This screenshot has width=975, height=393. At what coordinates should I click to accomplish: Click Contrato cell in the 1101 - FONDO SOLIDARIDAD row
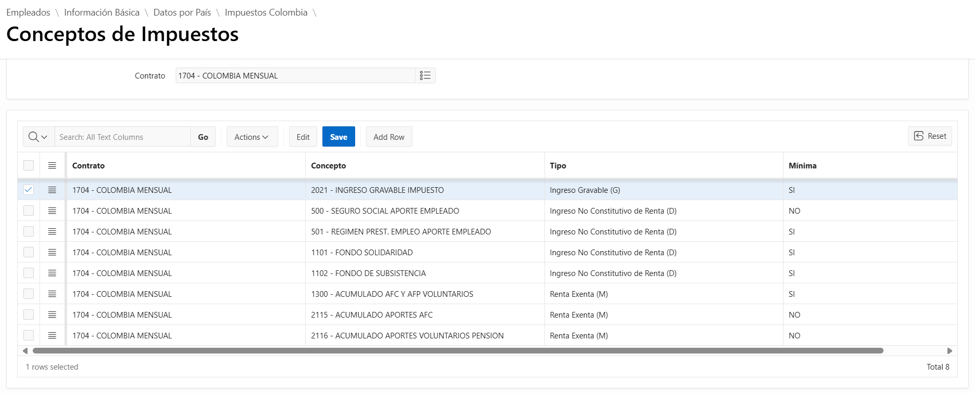[186, 252]
